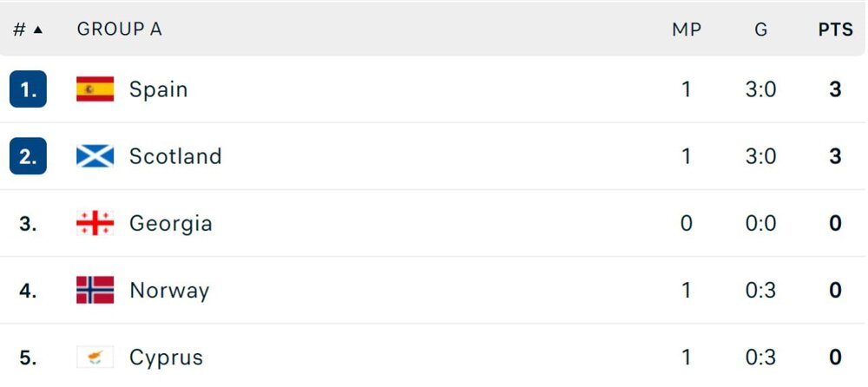Click Spain's 3:0 goal score

click(760, 89)
